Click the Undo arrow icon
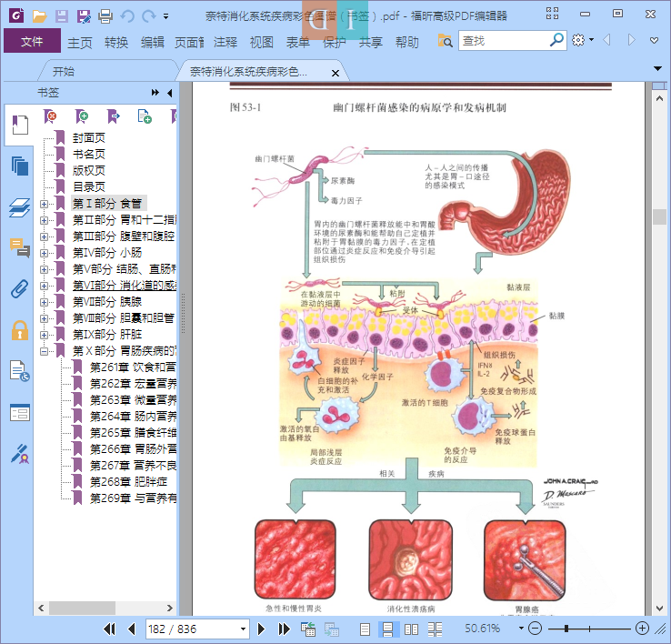 point(127,16)
